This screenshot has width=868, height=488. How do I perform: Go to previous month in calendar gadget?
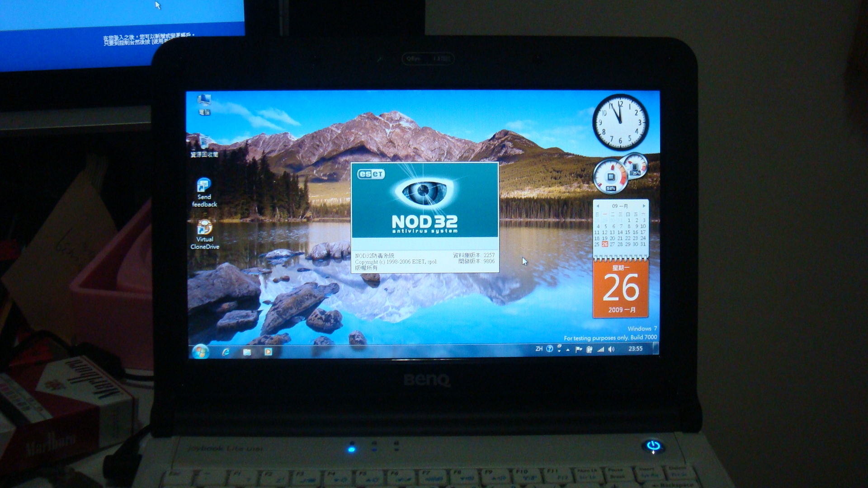point(598,206)
